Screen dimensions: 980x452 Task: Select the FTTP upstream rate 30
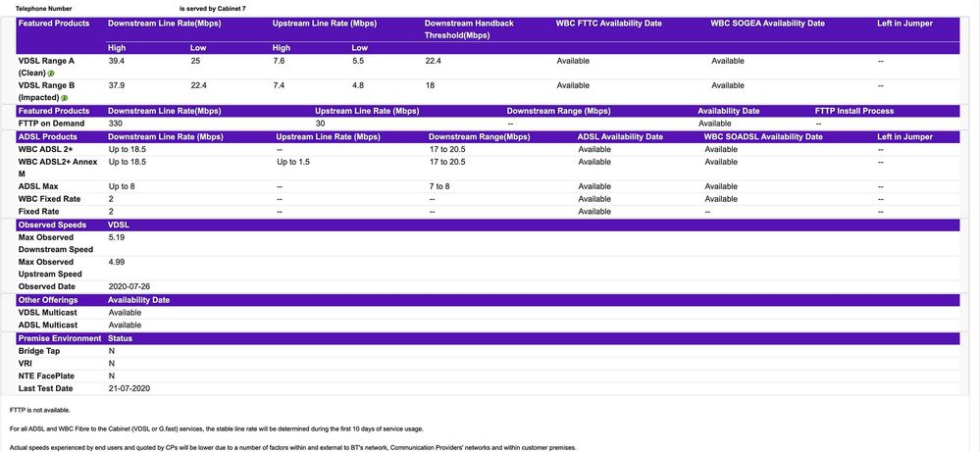pyautogui.click(x=320, y=124)
